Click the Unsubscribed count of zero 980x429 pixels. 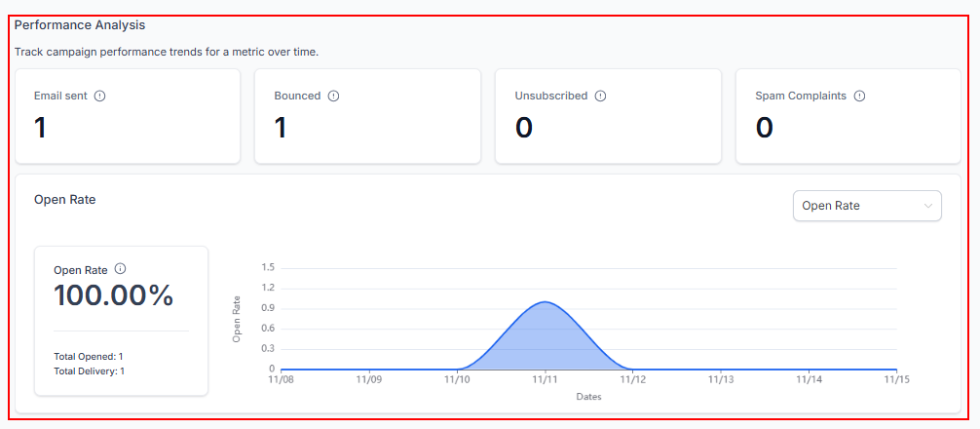point(523,128)
